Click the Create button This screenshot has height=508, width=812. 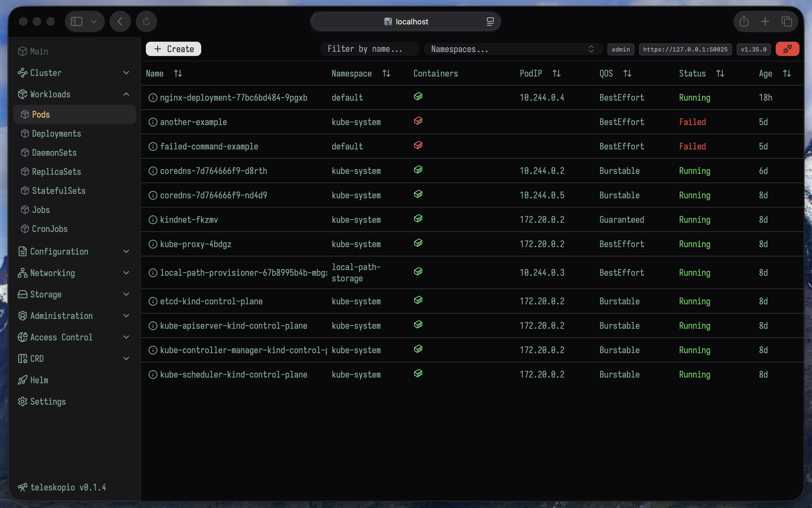pos(174,49)
